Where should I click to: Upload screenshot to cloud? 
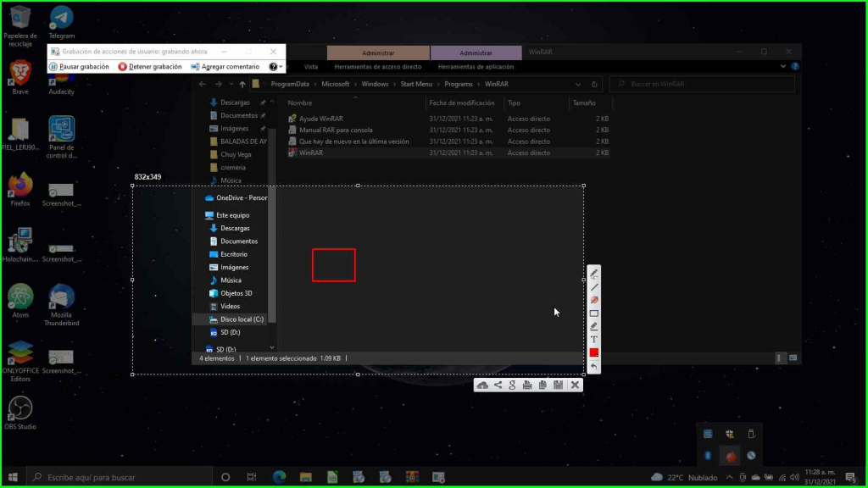coord(482,385)
